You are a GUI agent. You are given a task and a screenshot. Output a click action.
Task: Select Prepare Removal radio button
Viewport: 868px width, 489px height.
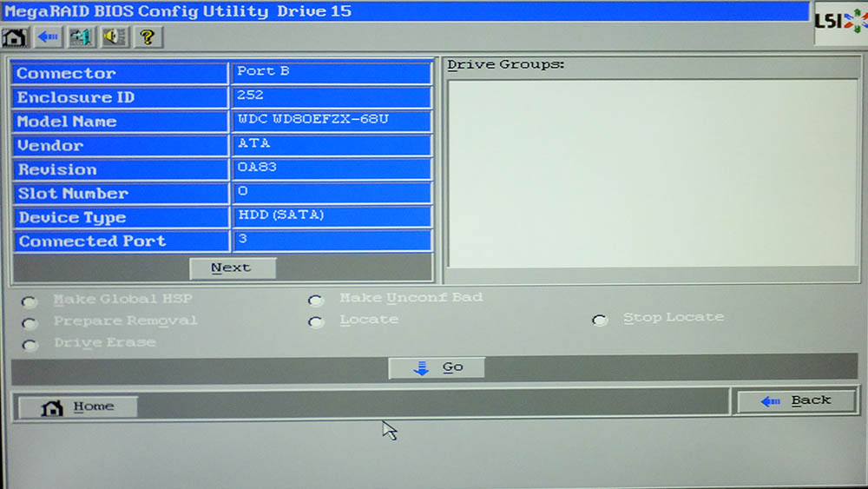pos(30,323)
